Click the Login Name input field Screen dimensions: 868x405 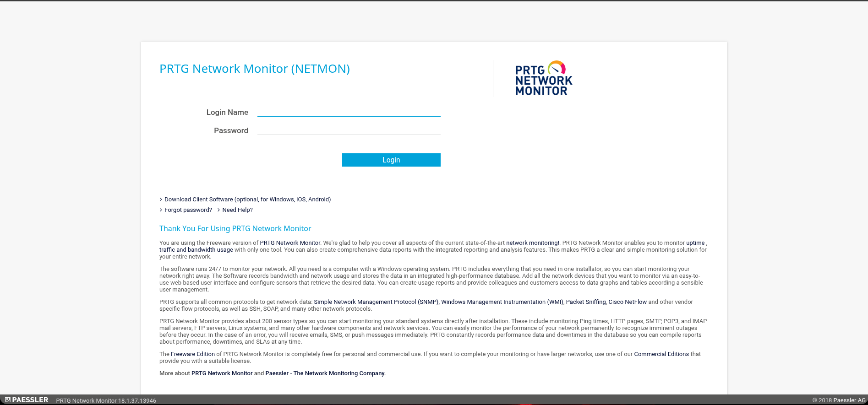tap(349, 111)
